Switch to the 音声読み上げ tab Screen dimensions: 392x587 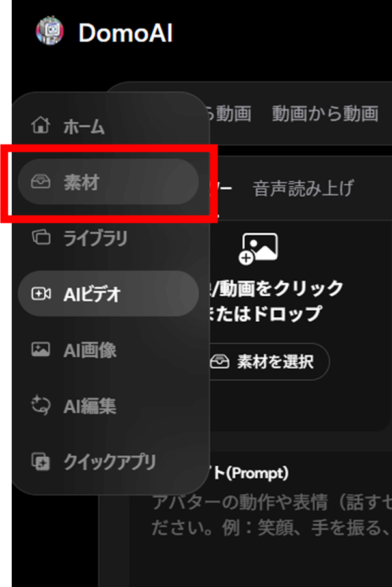coord(303,188)
